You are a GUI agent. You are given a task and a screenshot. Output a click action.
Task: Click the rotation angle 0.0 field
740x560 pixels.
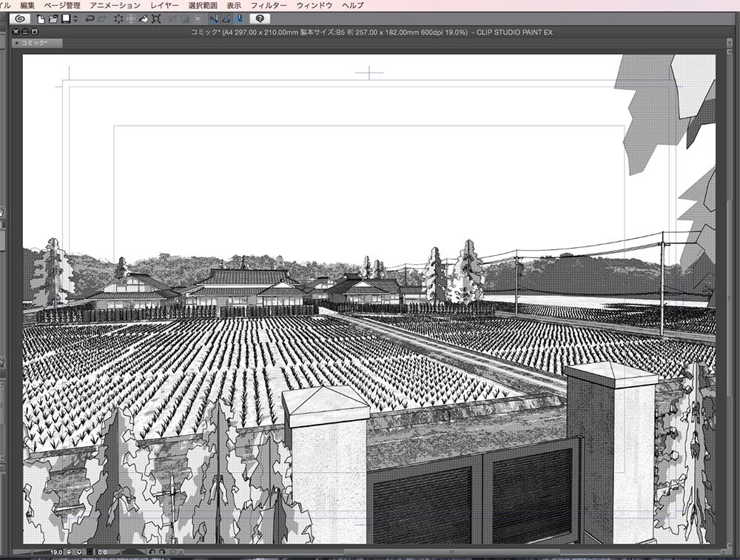tap(102, 552)
